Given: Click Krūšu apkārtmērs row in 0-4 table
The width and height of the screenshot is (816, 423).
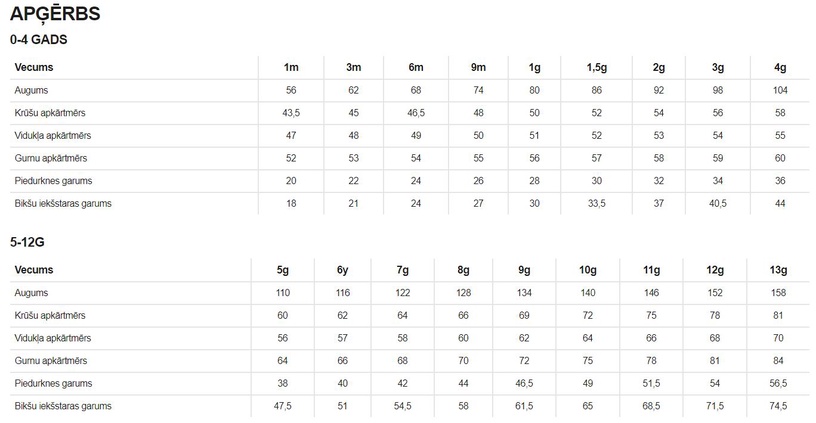Looking at the screenshot, I should 410,113.
